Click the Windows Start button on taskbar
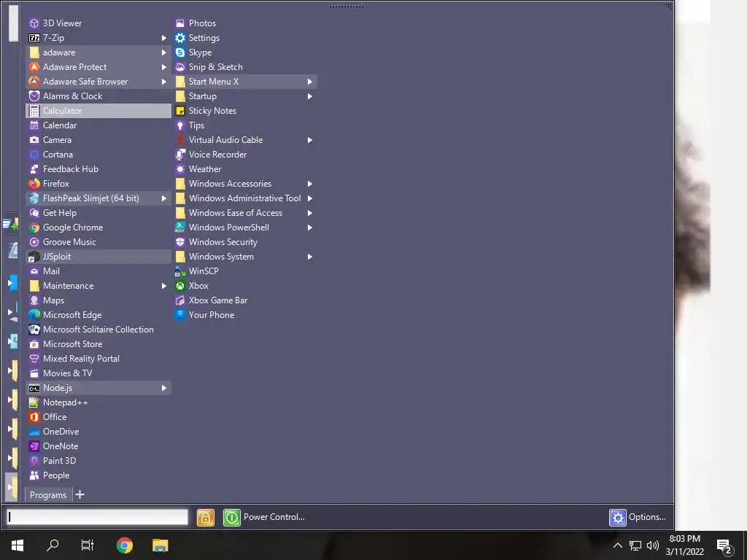Viewport: 747px width, 560px height. coord(18,545)
